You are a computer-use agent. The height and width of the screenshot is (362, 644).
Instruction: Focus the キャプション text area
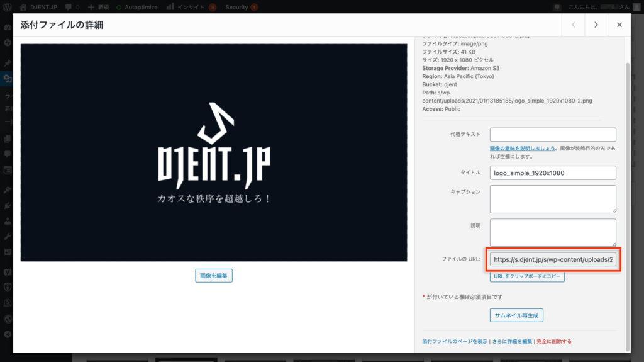(553, 199)
